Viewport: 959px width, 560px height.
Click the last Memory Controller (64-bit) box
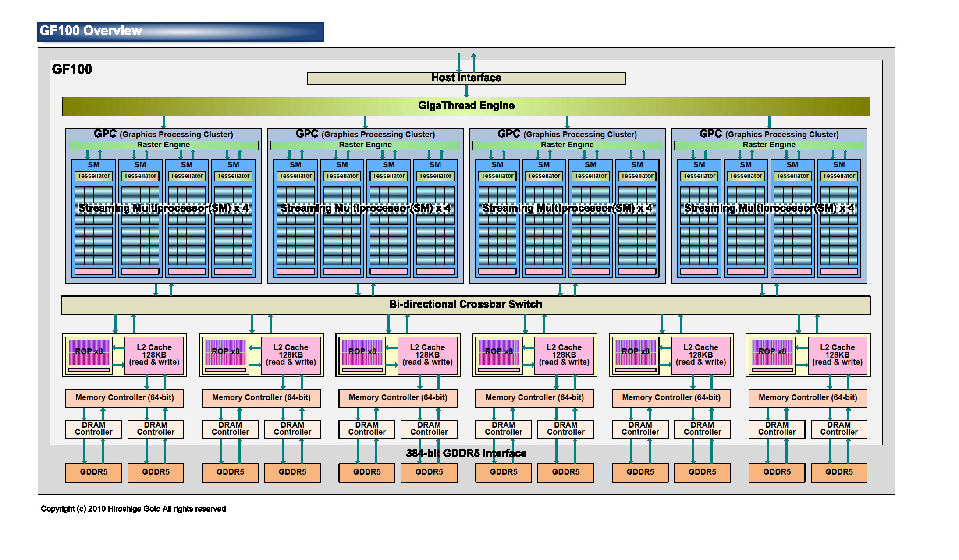click(807, 398)
